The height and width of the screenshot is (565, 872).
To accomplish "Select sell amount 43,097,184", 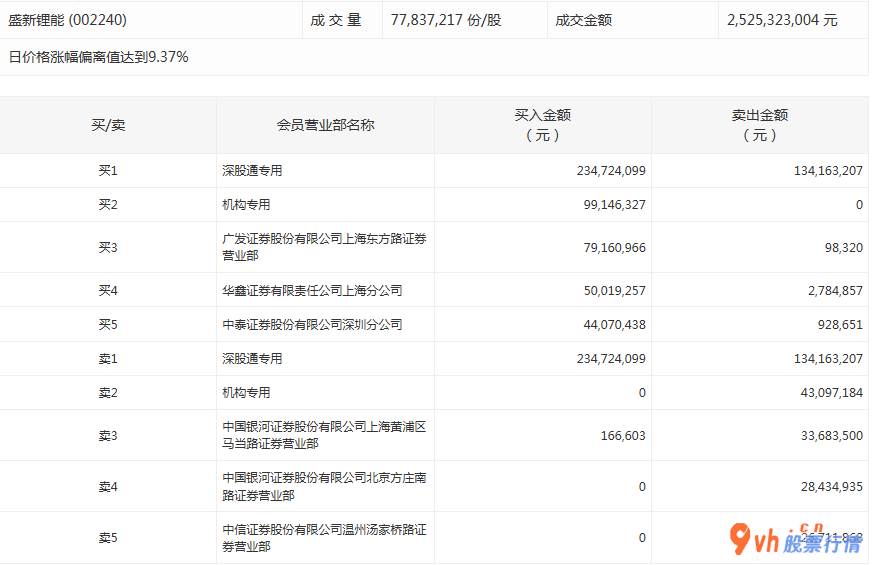I will pyautogui.click(x=831, y=393).
